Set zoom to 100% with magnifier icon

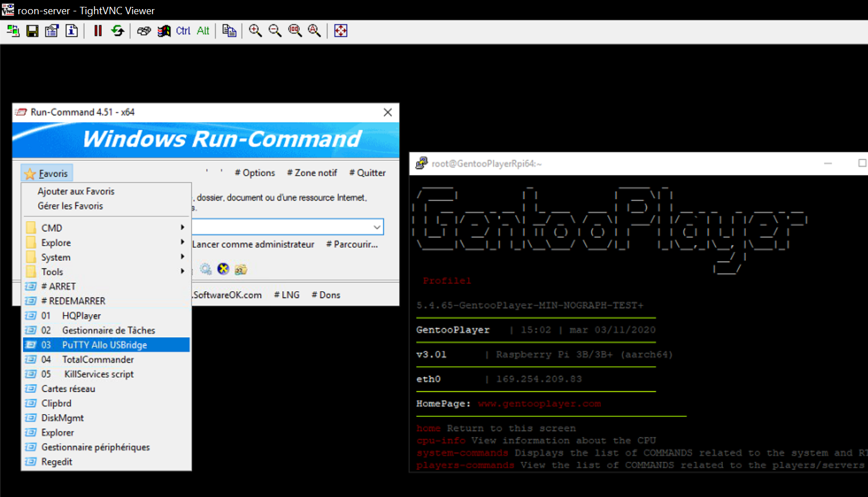pos(295,31)
